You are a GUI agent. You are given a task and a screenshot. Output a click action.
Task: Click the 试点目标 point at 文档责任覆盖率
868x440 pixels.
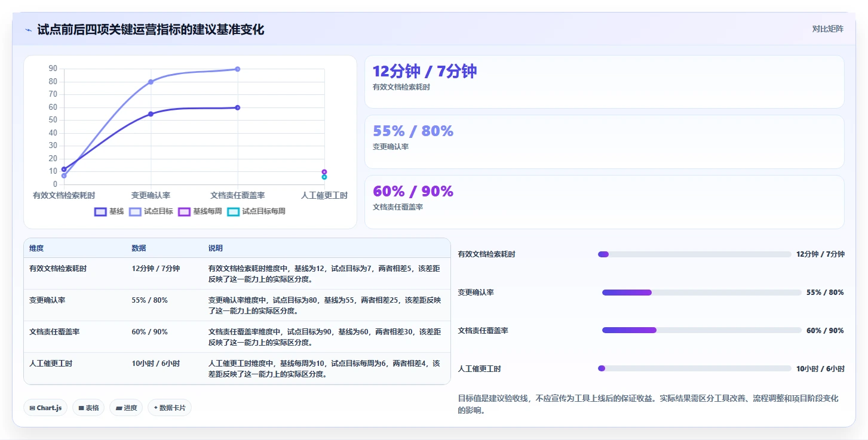(237, 69)
